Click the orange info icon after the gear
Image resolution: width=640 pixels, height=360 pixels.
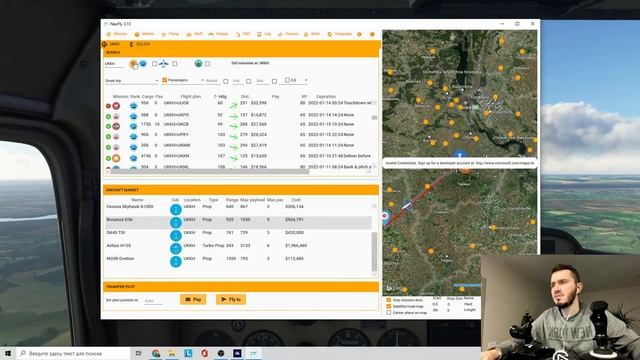372,34
